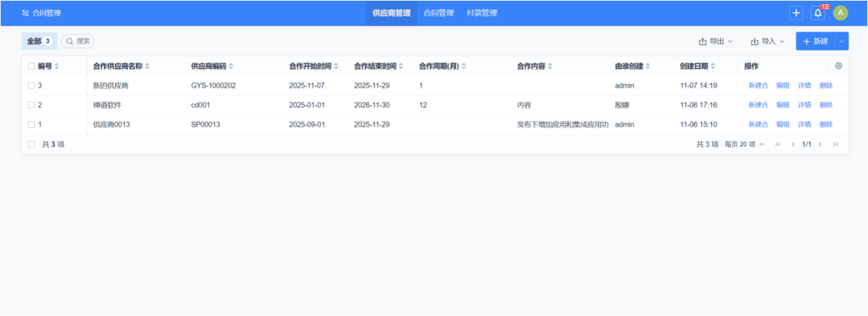Image resolution: width=868 pixels, height=316 pixels.
Task: Open the 每页 20 项 page size selector
Action: pyautogui.click(x=745, y=145)
